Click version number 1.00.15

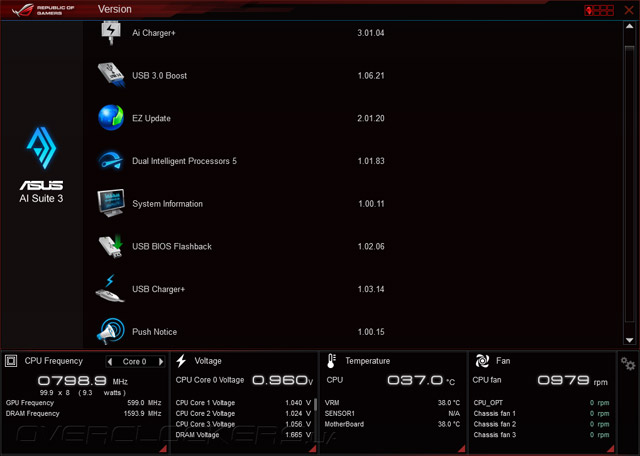(371, 332)
